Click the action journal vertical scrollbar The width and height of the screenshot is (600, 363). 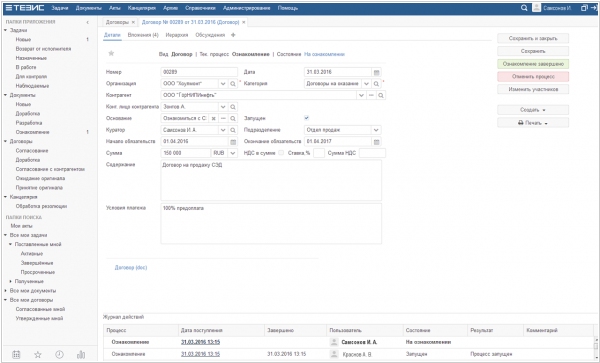[x=596, y=348]
